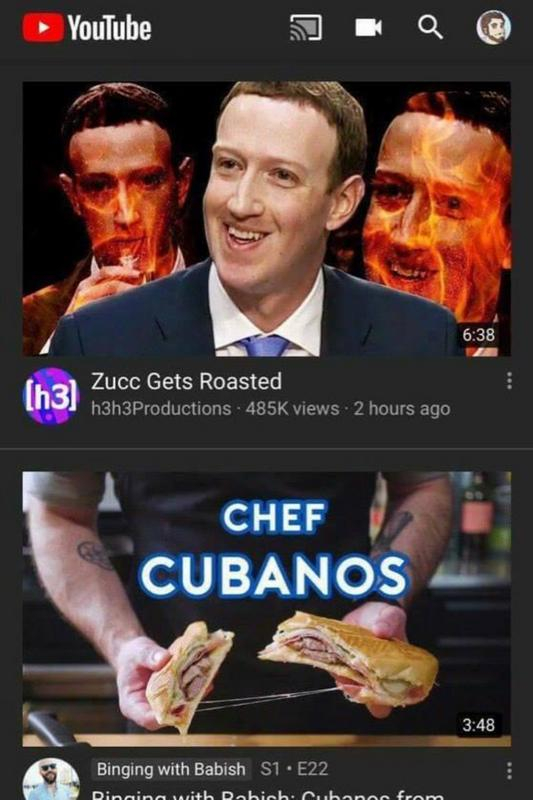Select the CHEF CUBANOS overlay text

pyautogui.click(x=274, y=549)
